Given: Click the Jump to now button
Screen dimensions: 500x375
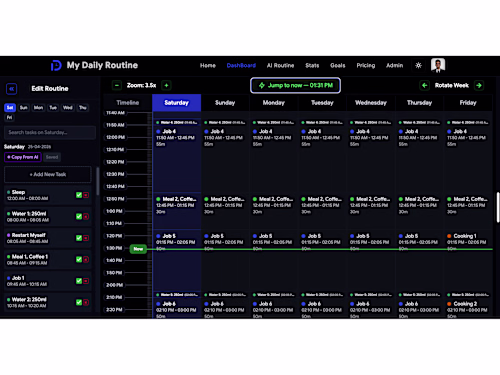Looking at the screenshot, I should 295,85.
